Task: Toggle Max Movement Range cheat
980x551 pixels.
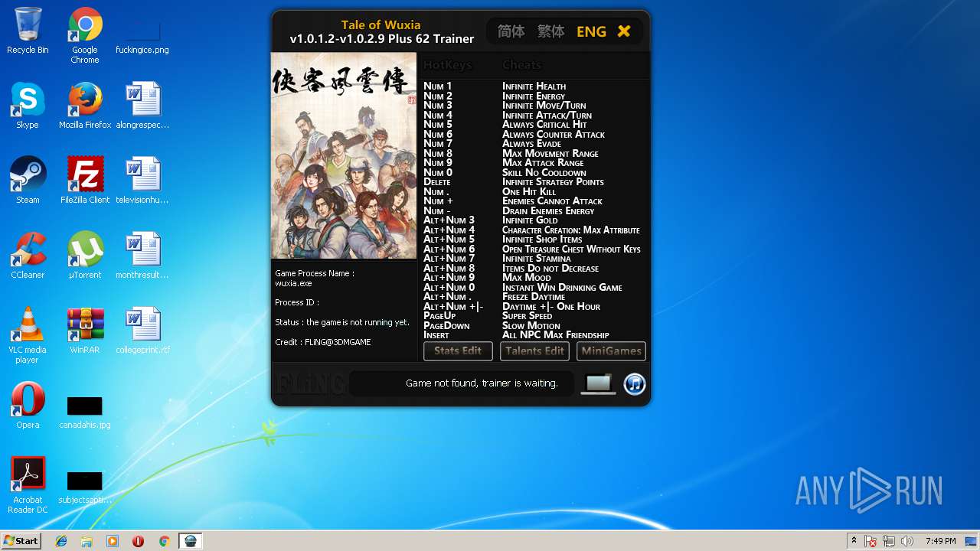Action: pyautogui.click(x=550, y=154)
